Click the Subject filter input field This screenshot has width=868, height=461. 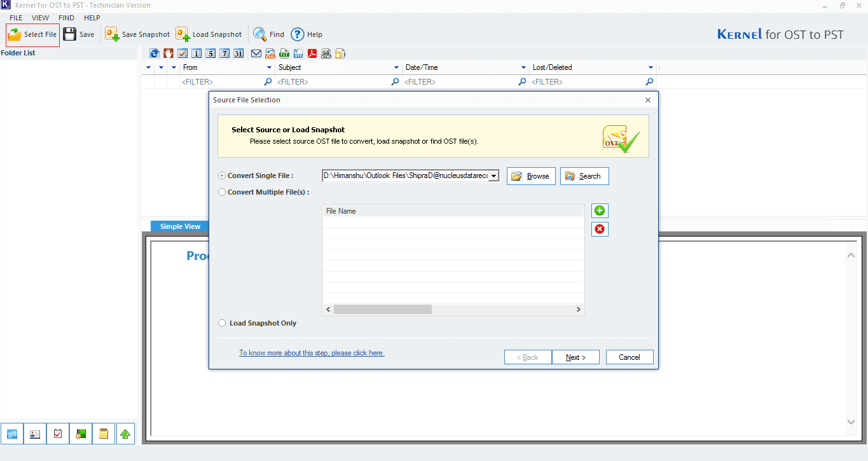coord(338,82)
